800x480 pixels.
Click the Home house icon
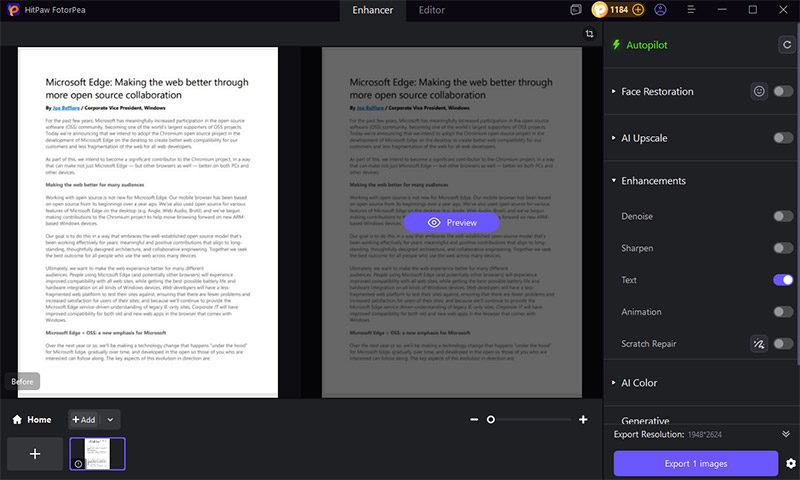click(17, 419)
